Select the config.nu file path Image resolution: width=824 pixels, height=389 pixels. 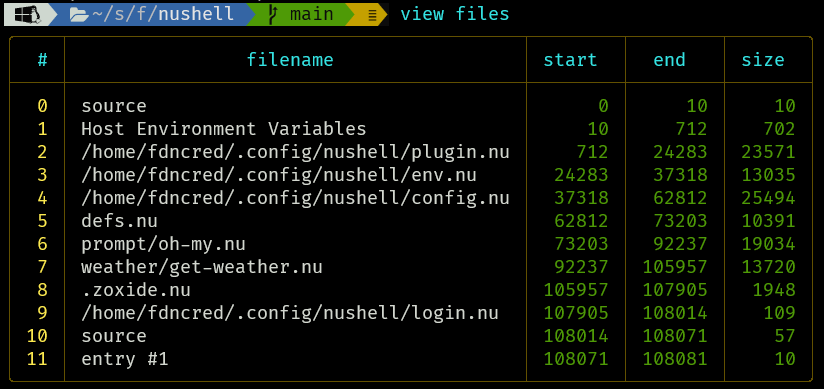click(x=295, y=198)
